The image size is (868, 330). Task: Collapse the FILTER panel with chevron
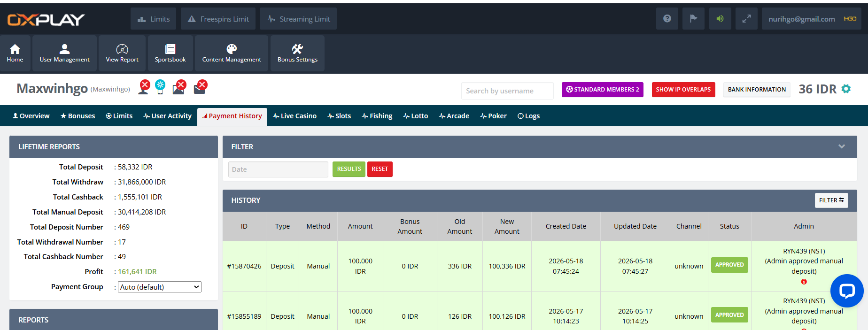[842, 146]
